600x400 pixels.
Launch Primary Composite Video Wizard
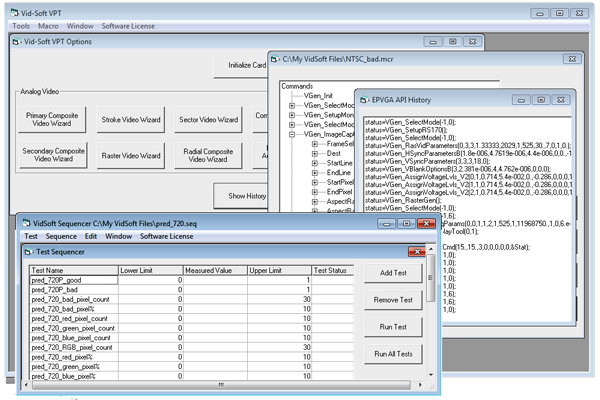point(52,119)
